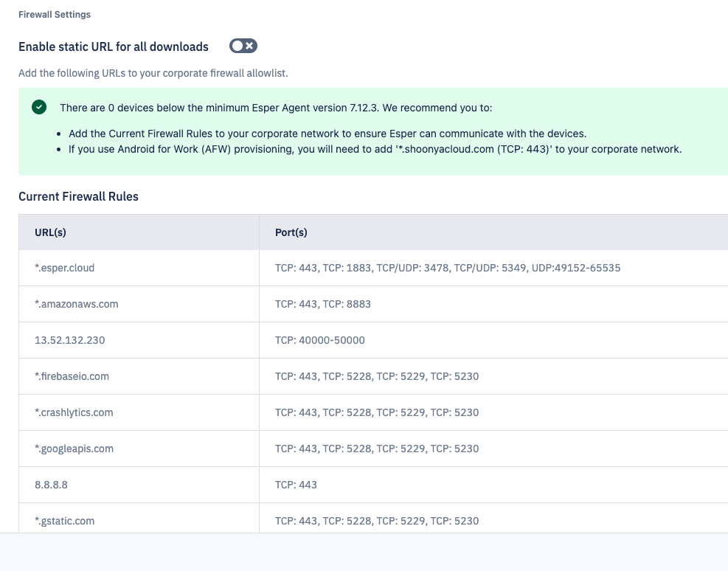Click the Port(s) column header
The height and width of the screenshot is (571, 728).
(291, 232)
